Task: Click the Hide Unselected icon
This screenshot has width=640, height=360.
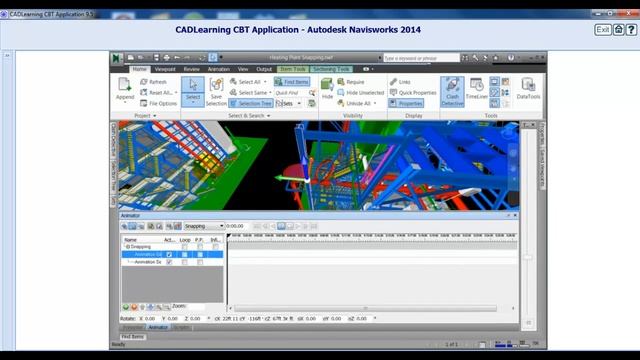Action: coord(341,93)
